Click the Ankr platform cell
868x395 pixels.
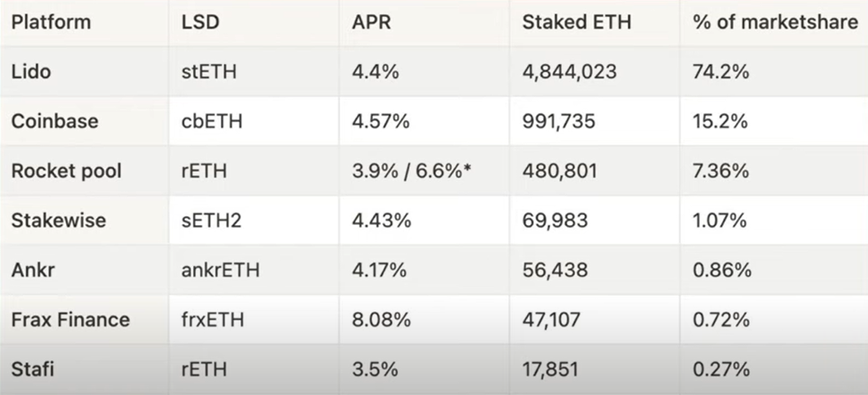pyautogui.click(x=32, y=269)
